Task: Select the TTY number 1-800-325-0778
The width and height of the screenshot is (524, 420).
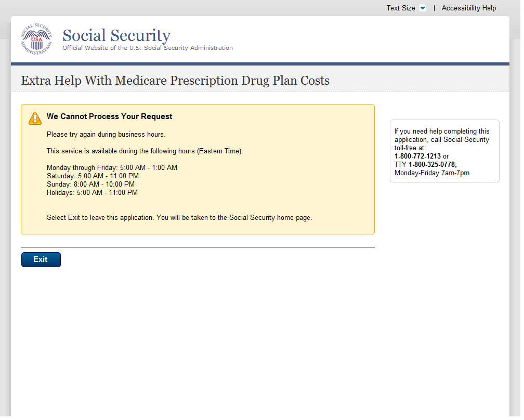Action: pos(432,164)
